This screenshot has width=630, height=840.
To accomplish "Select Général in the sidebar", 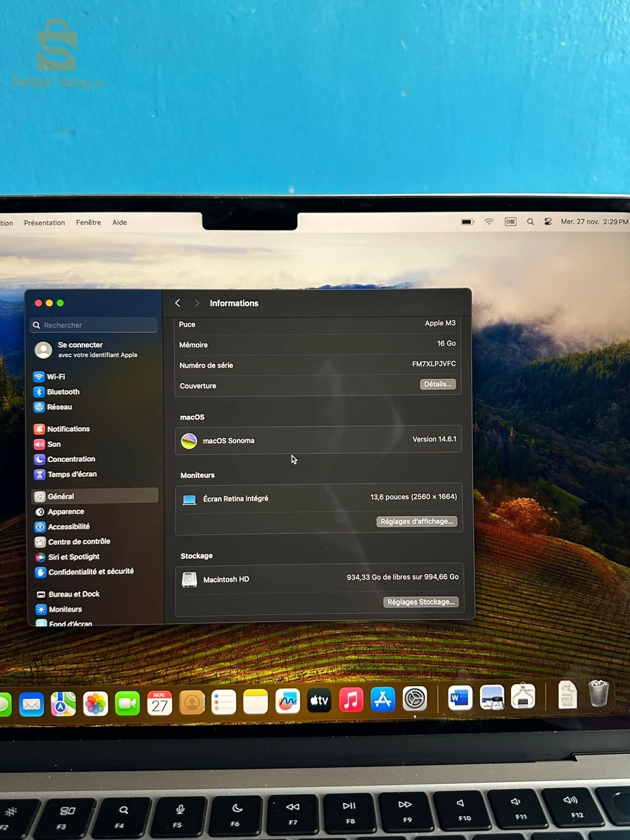I will pos(94,496).
